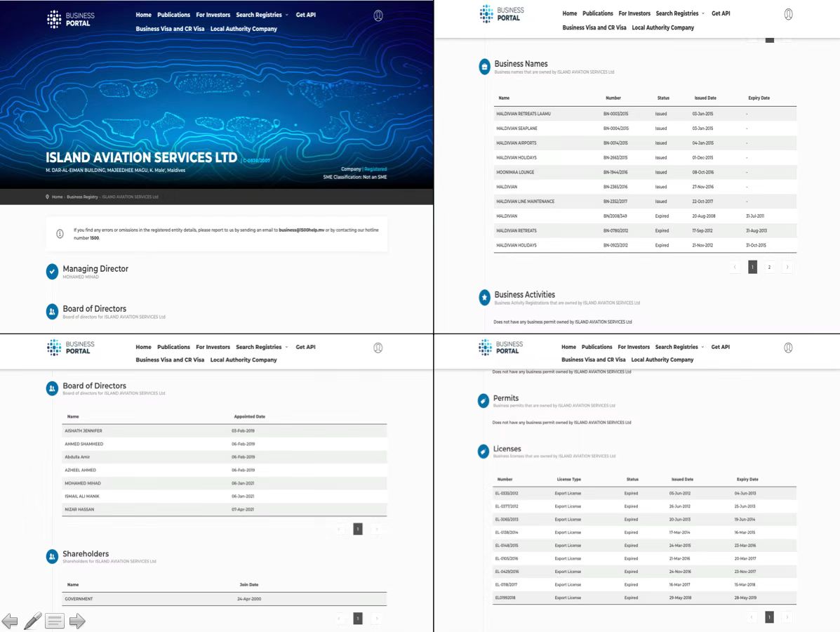Select the slideshow pen tool icon
Image resolution: width=840 pixels, height=632 pixels.
click(x=32, y=621)
